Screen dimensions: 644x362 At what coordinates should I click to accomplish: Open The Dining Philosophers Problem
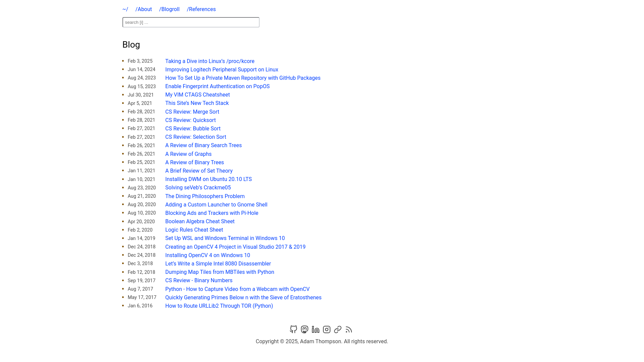(205, 196)
